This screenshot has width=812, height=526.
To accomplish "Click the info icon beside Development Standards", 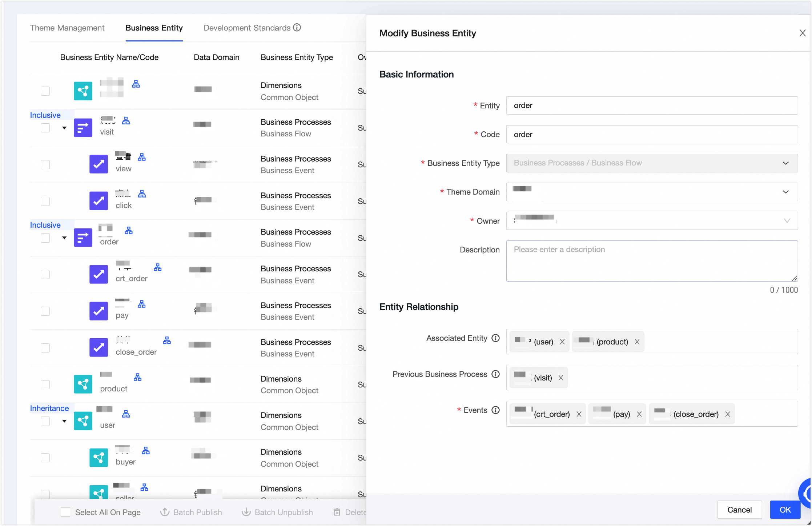I will (x=297, y=28).
